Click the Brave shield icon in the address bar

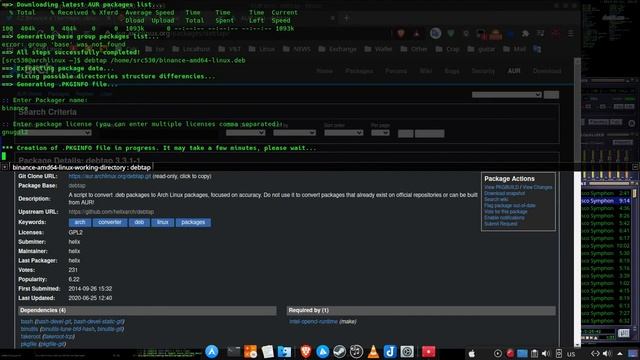(401, 33)
